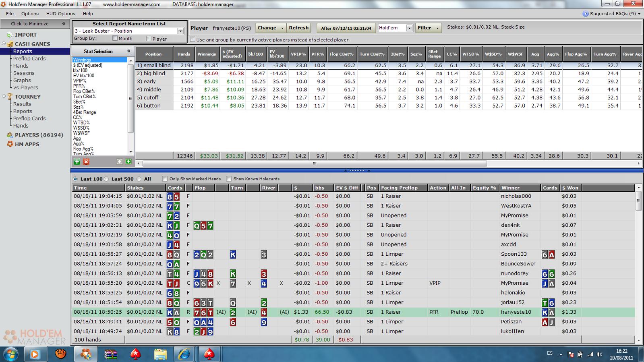Select the button position row

click(x=389, y=105)
